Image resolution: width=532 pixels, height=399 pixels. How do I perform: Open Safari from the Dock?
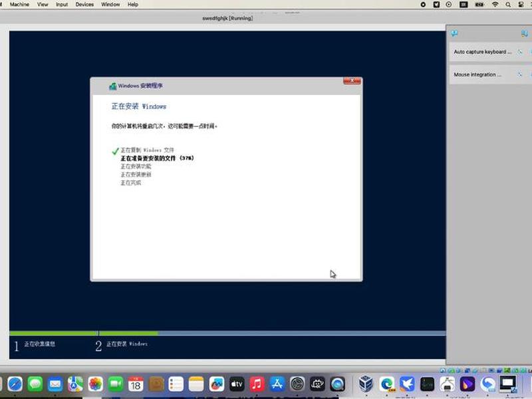tap(15, 384)
